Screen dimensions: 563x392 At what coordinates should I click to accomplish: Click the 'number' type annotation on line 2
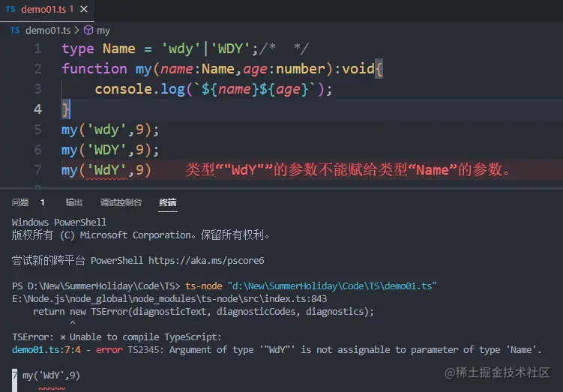300,68
